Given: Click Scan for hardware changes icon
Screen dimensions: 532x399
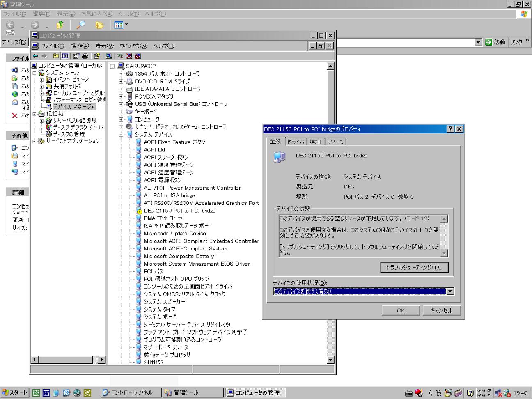Looking at the screenshot, I should click(x=109, y=56).
